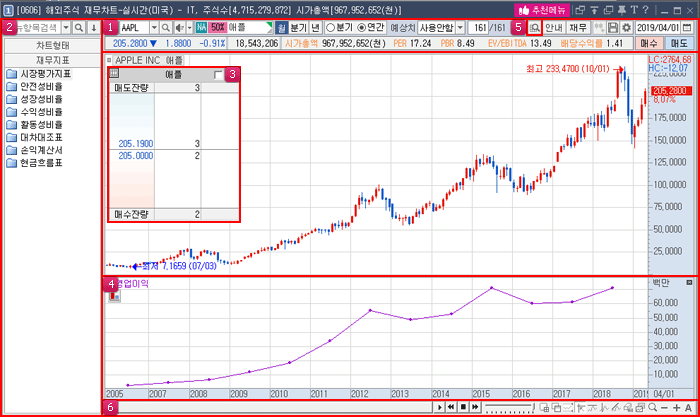Open the 현금흐름표 folder

(35, 163)
